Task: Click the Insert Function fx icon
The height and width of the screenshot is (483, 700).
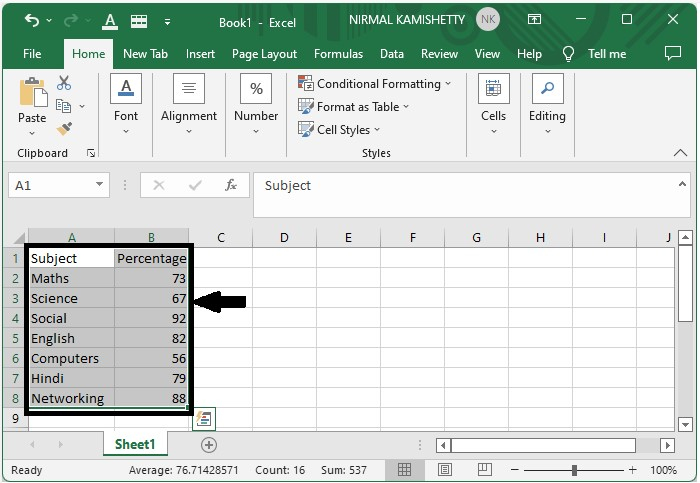Action: click(231, 185)
